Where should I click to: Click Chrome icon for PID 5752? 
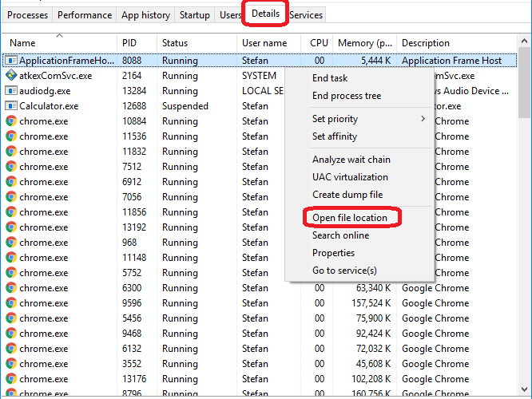point(11,273)
